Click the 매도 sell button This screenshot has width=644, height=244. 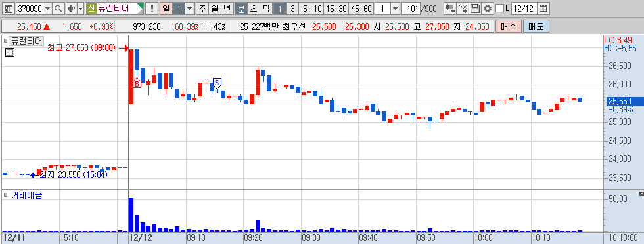536,27
